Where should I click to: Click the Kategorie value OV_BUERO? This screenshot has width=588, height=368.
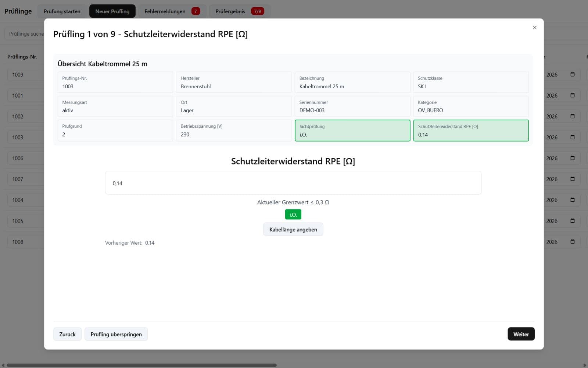tap(430, 110)
